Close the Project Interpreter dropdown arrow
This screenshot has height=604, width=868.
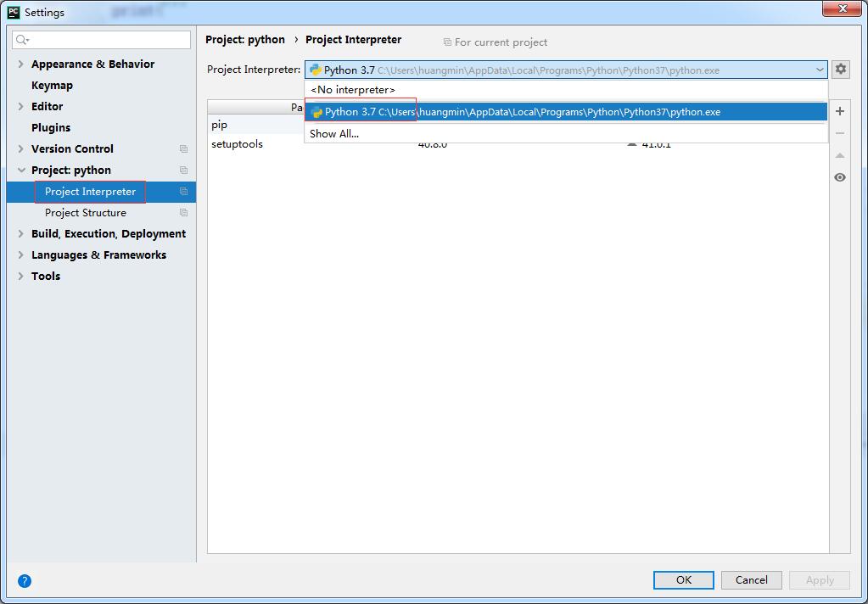click(820, 70)
